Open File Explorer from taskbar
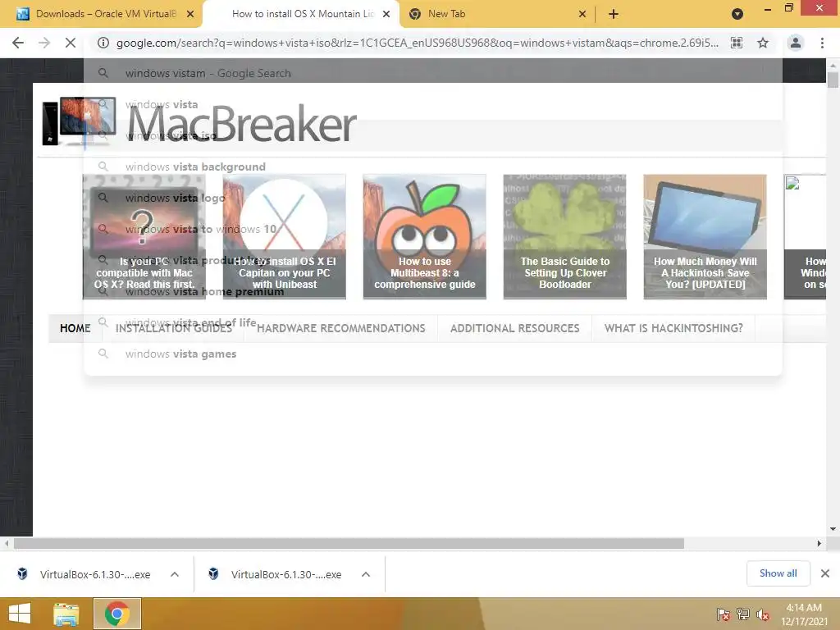840x630 pixels. 66,614
